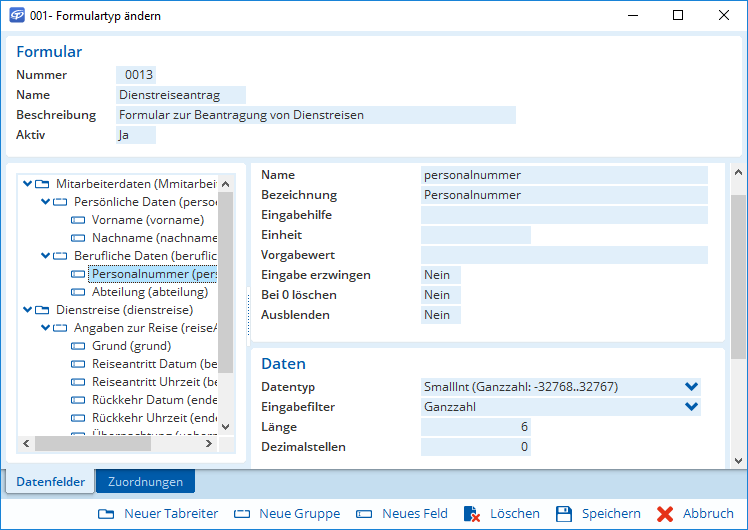
Task: Click the application icon in title bar
Action: [16, 16]
